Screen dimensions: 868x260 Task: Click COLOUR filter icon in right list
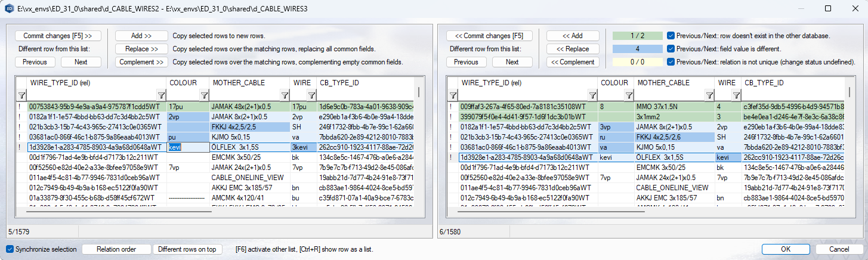pos(629,95)
